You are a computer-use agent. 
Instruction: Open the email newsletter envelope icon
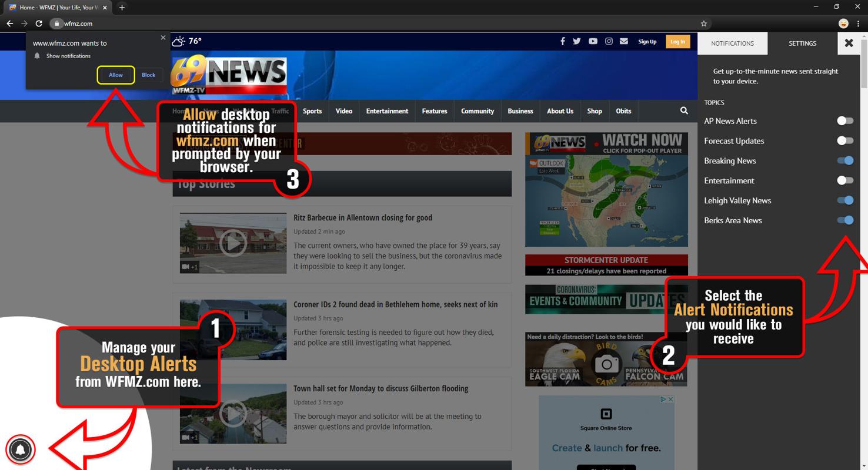(623, 41)
